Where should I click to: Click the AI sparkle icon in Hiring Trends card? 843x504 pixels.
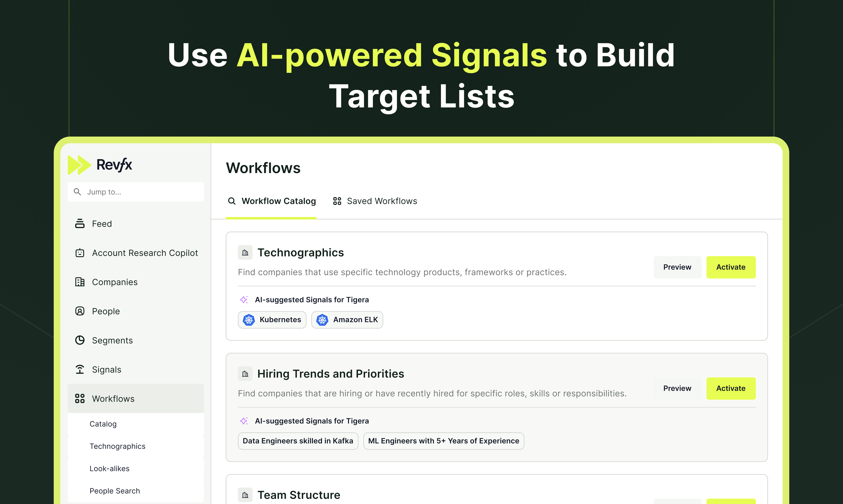coord(244,421)
